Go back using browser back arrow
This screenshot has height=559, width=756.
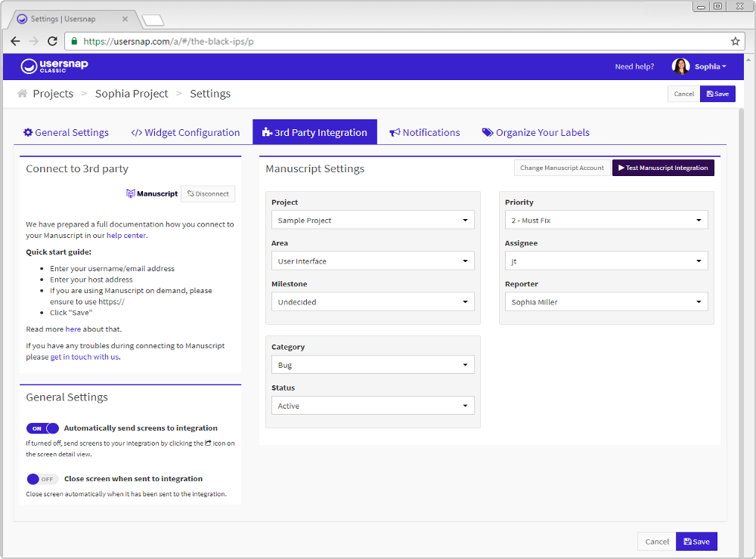point(15,42)
